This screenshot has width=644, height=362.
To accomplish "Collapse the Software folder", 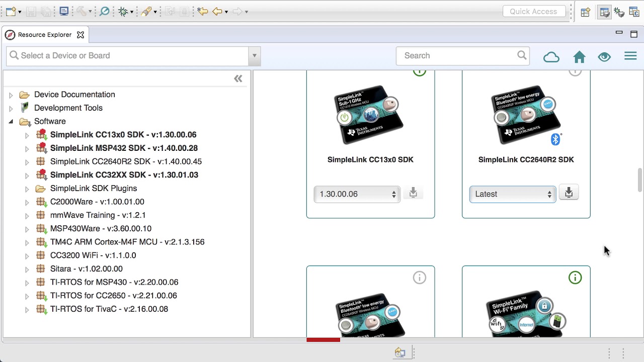I will click(11, 122).
